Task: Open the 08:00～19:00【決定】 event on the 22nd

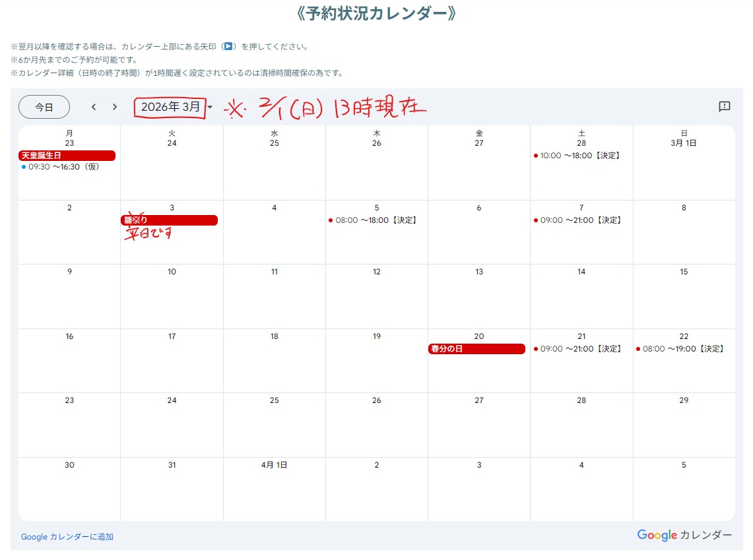Action: tap(682, 349)
